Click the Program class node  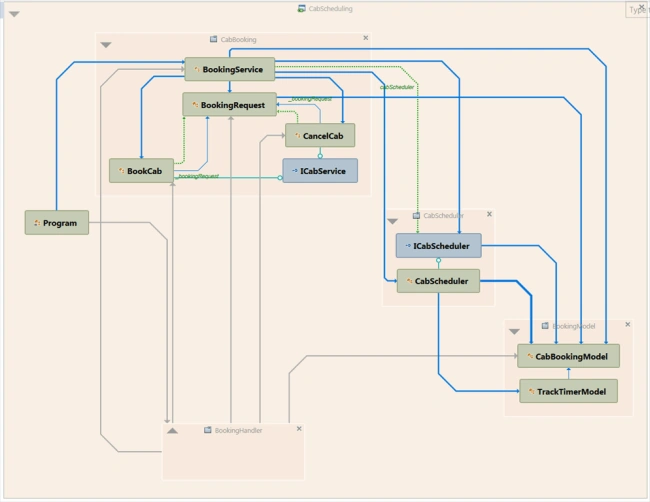pos(57,223)
